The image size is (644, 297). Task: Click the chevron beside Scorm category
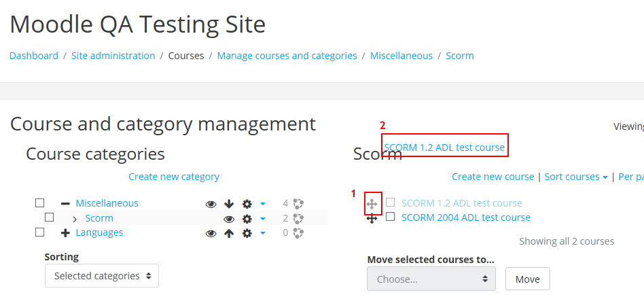coord(75,219)
